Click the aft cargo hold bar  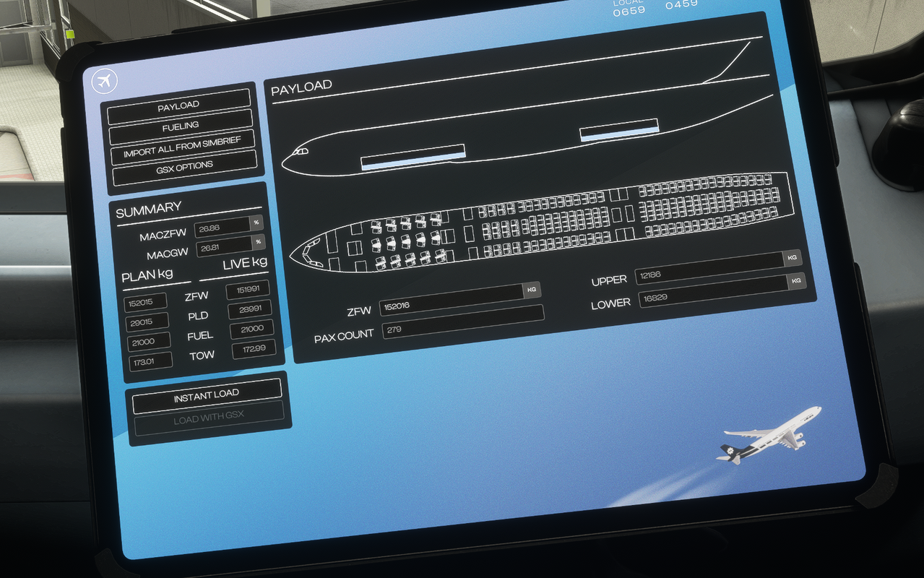click(x=619, y=130)
